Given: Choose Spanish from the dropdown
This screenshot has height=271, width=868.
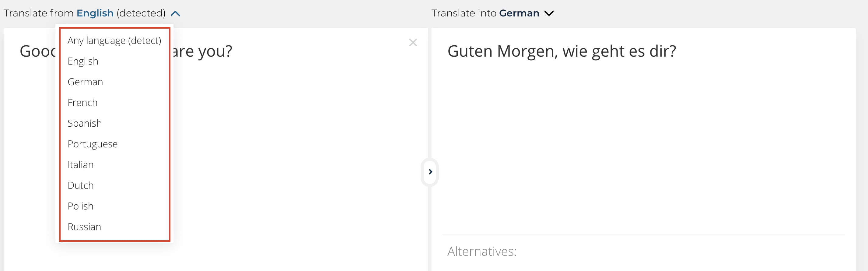Looking at the screenshot, I should [85, 123].
